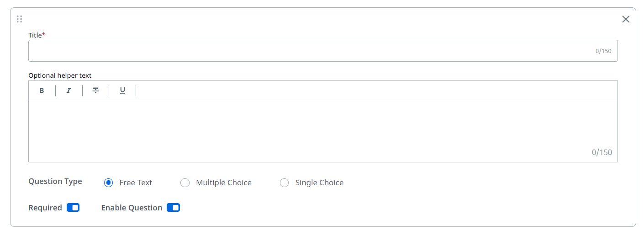Click the Required text label
Image resolution: width=644 pixels, height=231 pixels.
(x=45, y=208)
